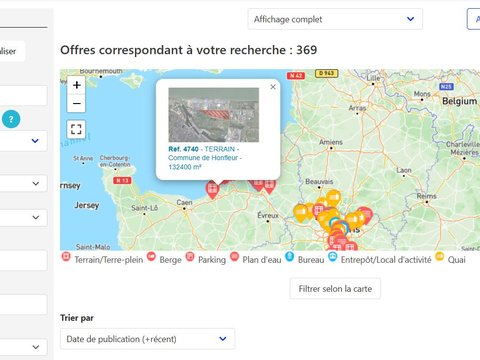Click the Parking legend icon
Image resolution: width=480 pixels, height=360 pixels.
[x=190, y=257]
